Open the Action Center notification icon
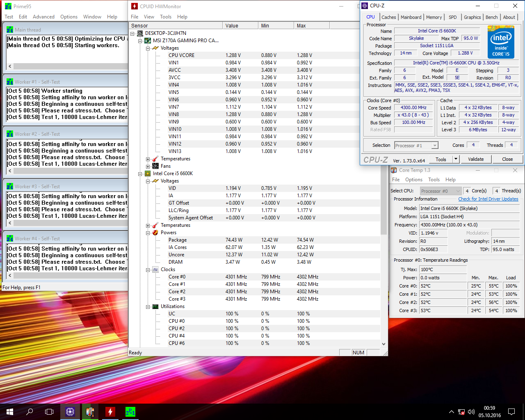This screenshot has height=420, width=525. point(511,412)
